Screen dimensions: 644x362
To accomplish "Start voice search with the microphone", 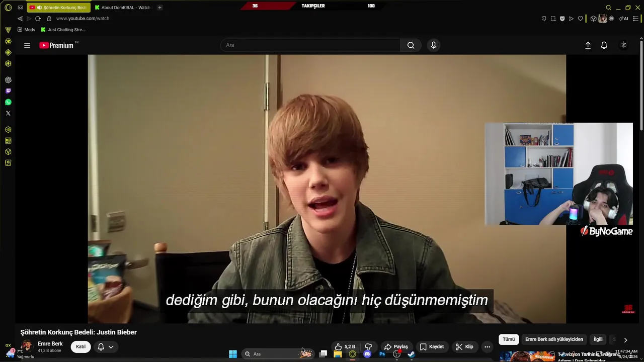I will point(434,45).
